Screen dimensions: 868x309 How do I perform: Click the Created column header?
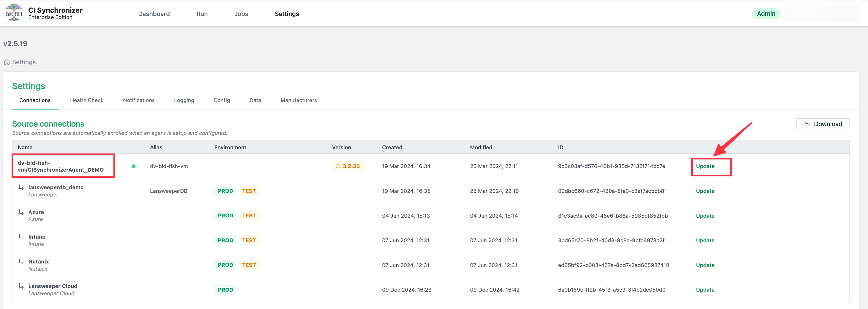[392, 147]
